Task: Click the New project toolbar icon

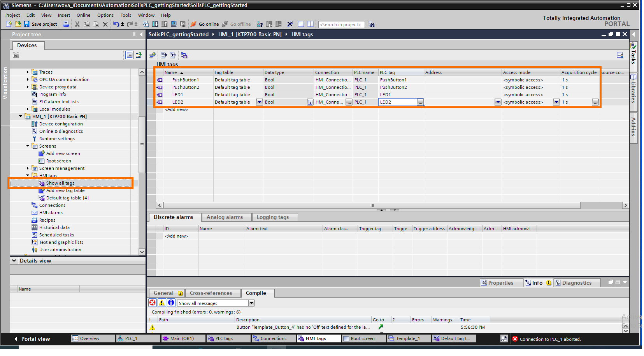Action: point(9,24)
